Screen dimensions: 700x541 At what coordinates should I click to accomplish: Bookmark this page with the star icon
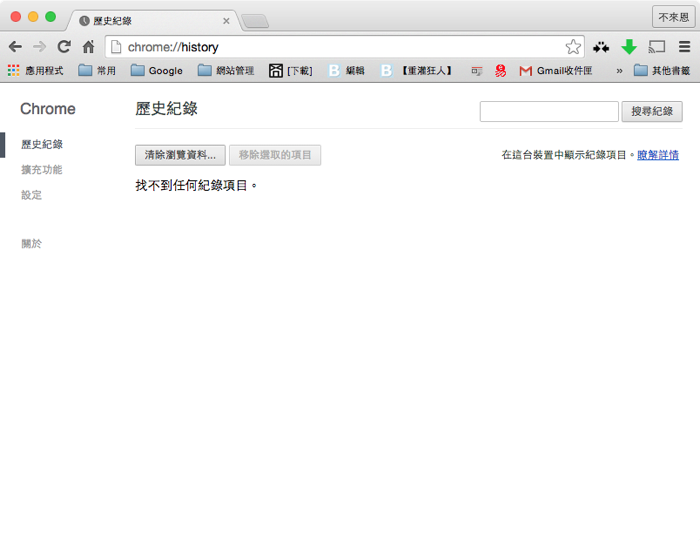[x=573, y=47]
